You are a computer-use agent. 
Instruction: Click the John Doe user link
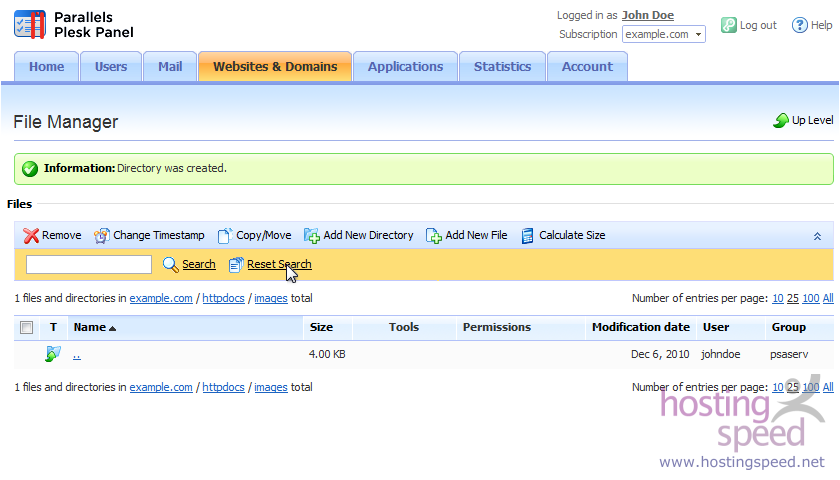(648, 15)
